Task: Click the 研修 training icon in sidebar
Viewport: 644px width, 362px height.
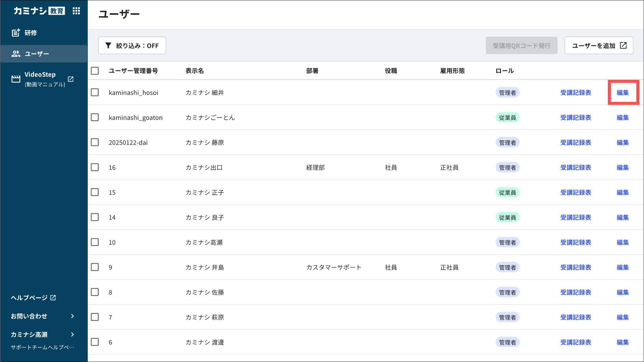Action: point(16,33)
